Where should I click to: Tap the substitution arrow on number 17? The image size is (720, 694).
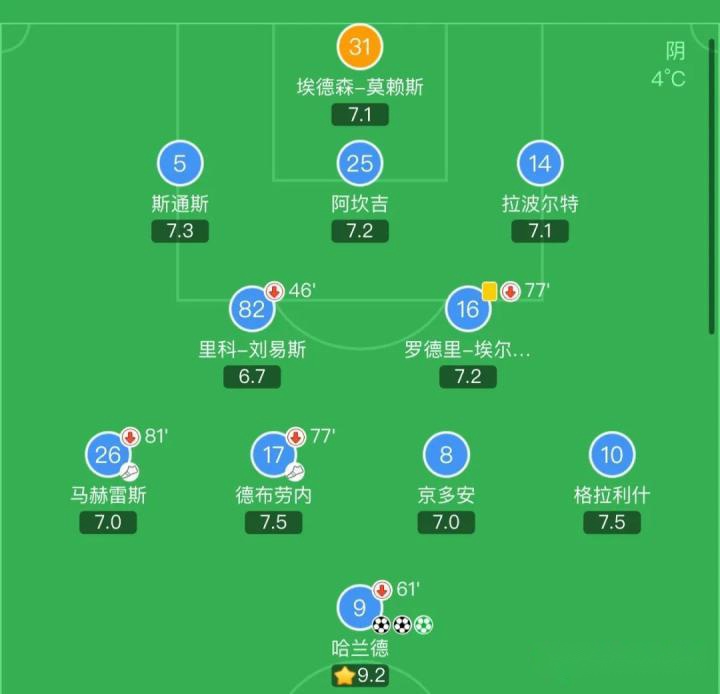click(x=296, y=436)
